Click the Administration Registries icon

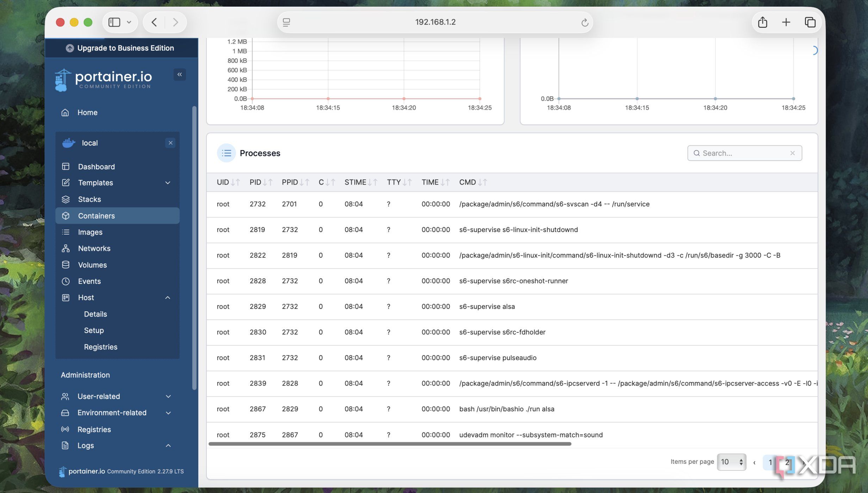pos(65,429)
